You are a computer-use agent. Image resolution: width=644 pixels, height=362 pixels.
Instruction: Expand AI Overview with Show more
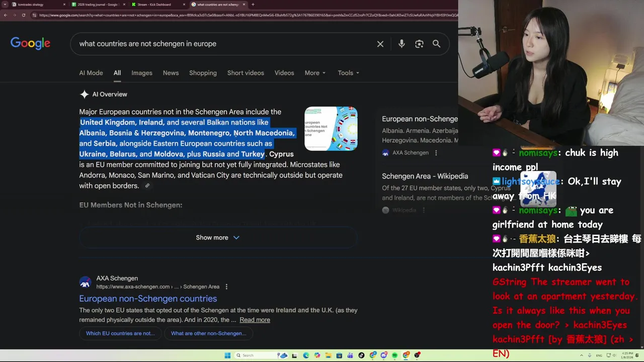(217, 237)
